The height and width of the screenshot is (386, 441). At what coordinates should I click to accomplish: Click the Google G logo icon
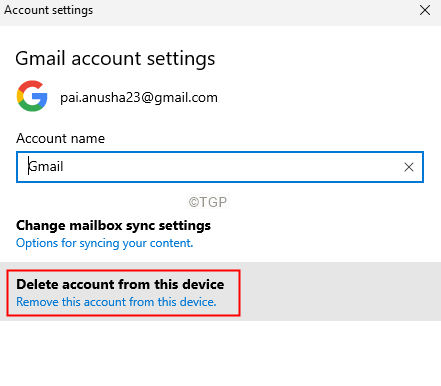(32, 96)
